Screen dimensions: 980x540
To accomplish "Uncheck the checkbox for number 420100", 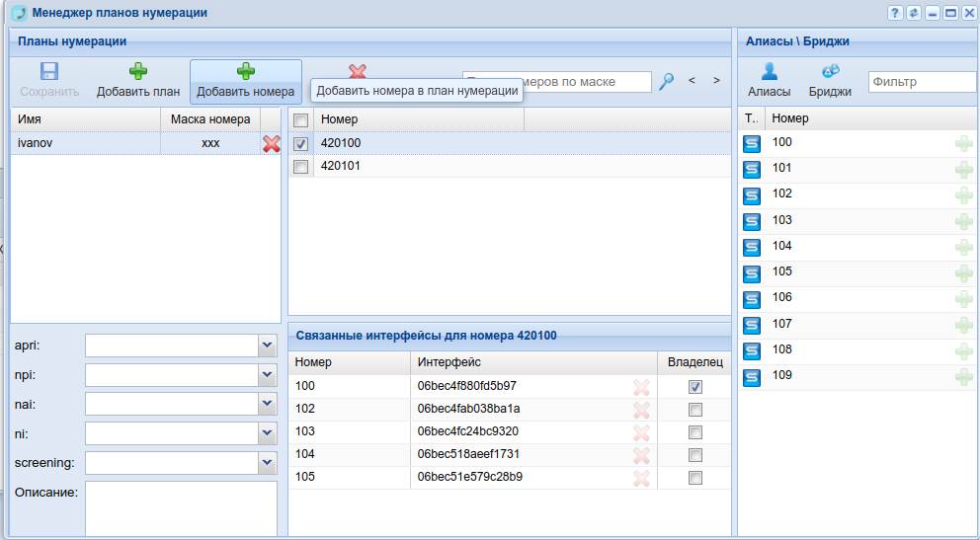I will pos(301,144).
